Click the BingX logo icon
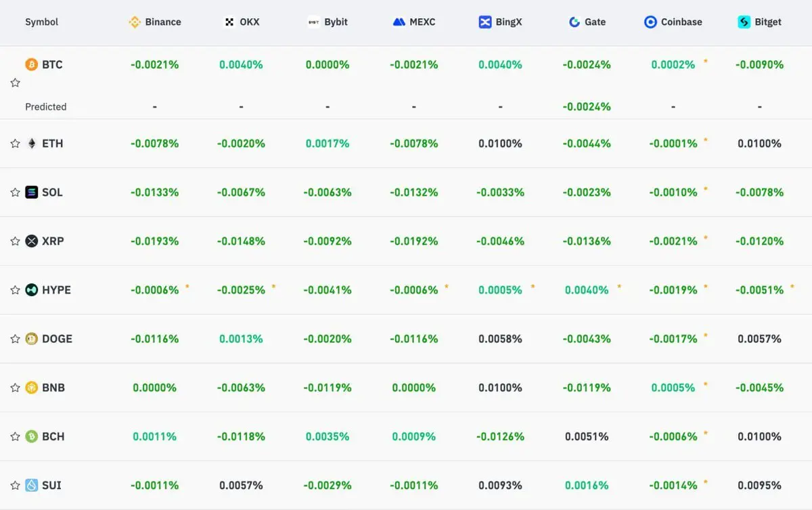This screenshot has width=812, height=510. click(485, 22)
